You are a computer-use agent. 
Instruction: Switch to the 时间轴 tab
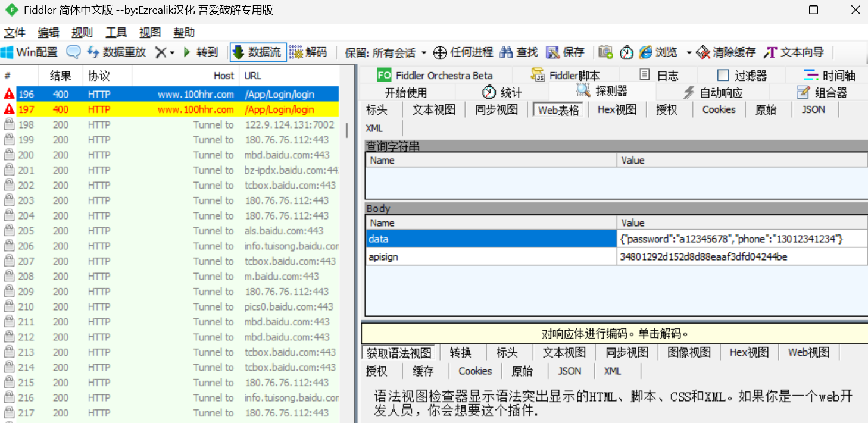pyautogui.click(x=830, y=75)
